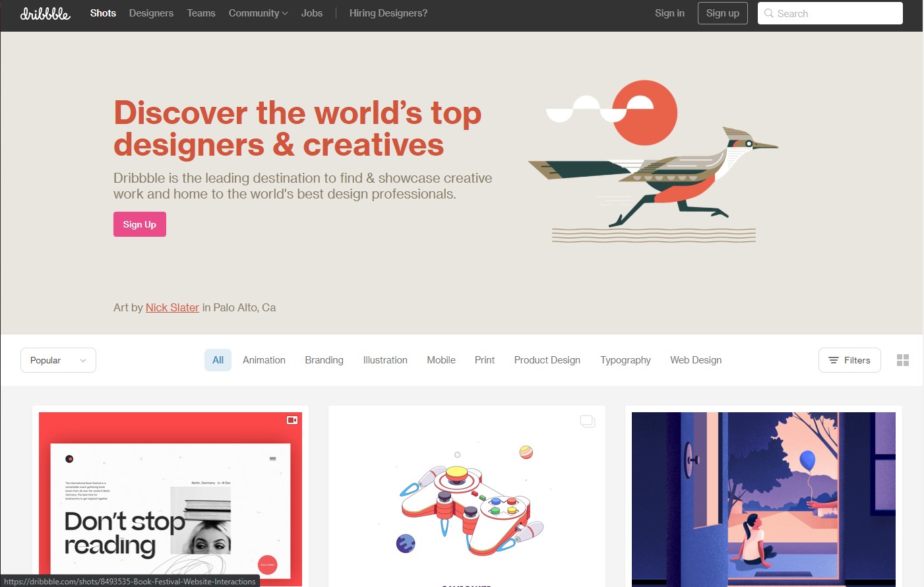Image resolution: width=924 pixels, height=587 pixels.
Task: Select the Animation category
Action: pos(264,360)
